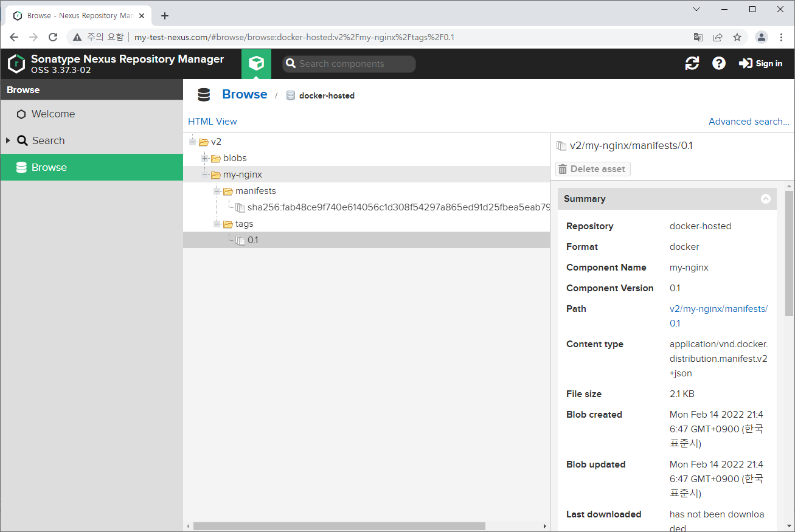
Task: Open a new browser tab
Action: tap(165, 16)
